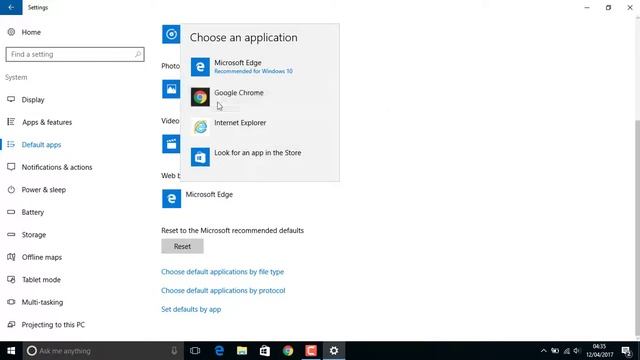This screenshot has height=360, width=640.
Task: Click the battery icon in system tray
Action: [555, 351]
